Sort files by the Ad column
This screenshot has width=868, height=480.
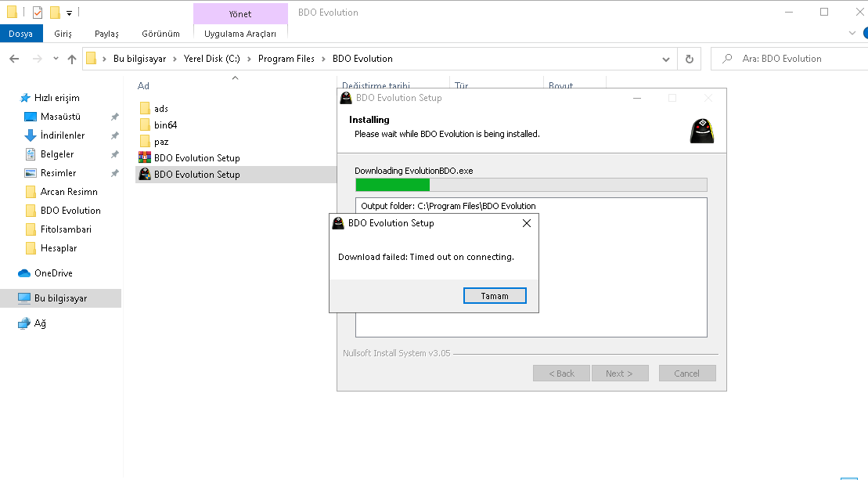143,86
